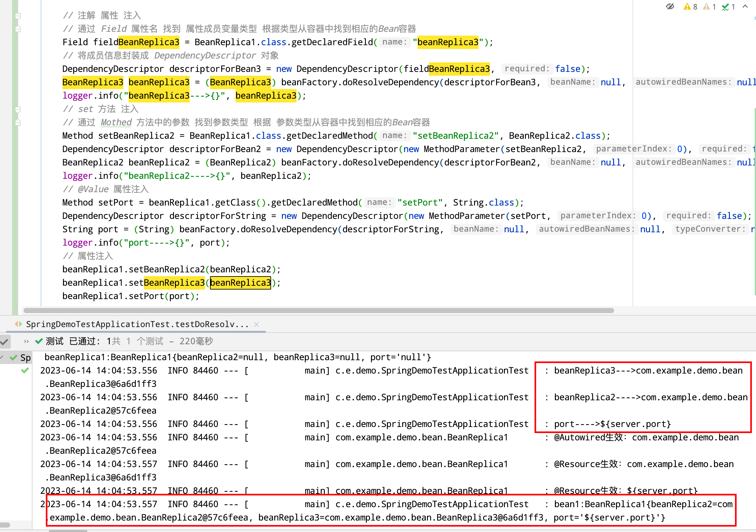Click the console line 'beanReplica1:BeanReplica1{beanReplica2=null'
Screen dimensions: 756x532
[238, 357]
